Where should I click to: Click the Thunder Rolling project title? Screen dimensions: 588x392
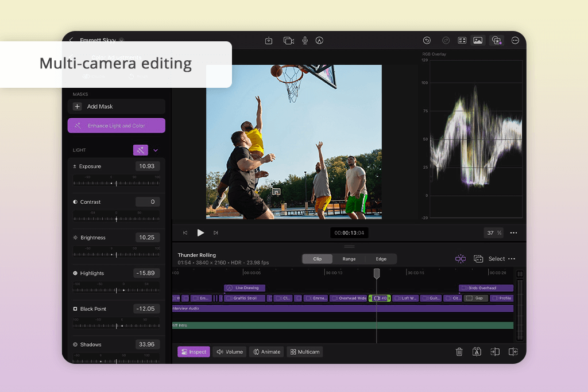pos(197,255)
